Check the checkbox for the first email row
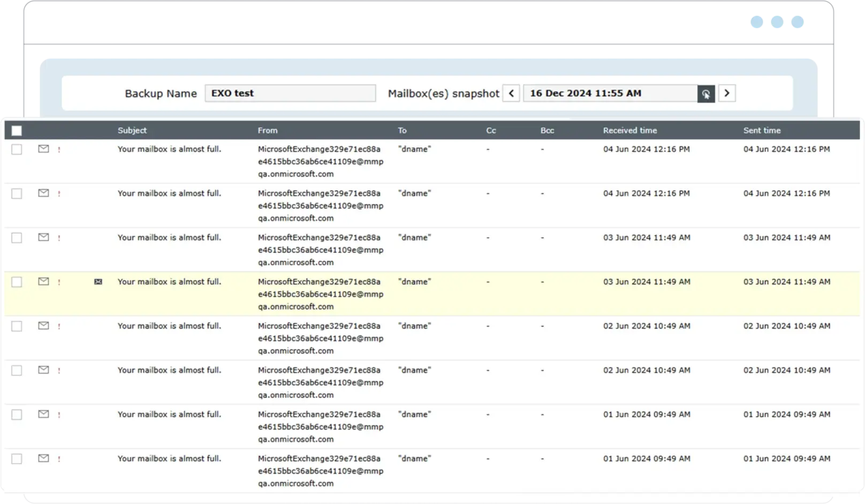This screenshot has height=504, width=865. (x=16, y=150)
